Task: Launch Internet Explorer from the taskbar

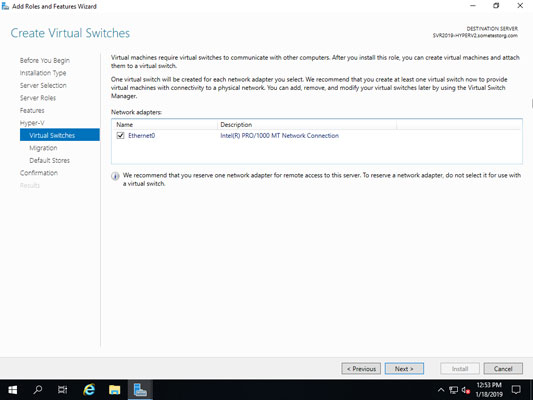Action: tap(89, 390)
